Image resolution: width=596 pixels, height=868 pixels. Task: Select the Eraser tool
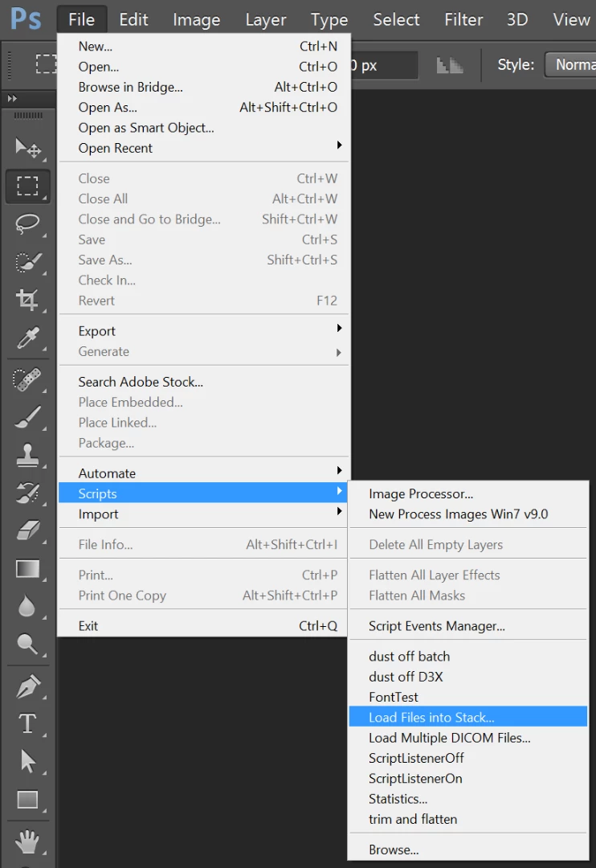[27, 530]
